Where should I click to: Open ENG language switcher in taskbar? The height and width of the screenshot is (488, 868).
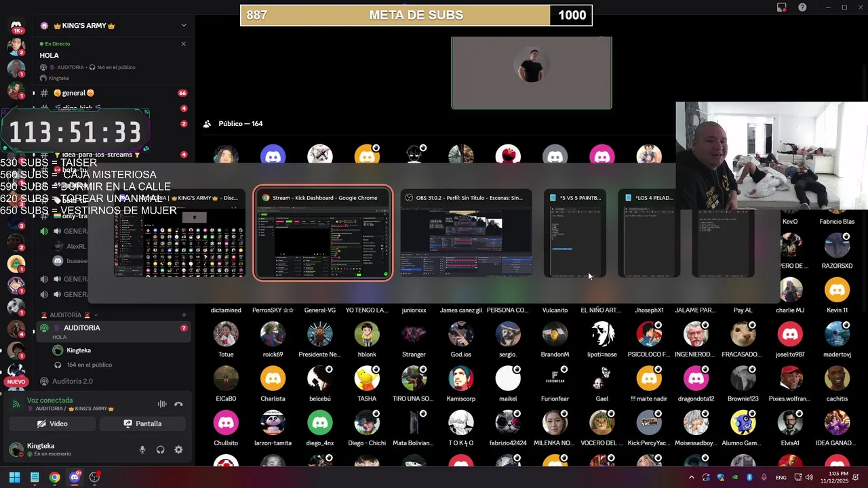781,477
